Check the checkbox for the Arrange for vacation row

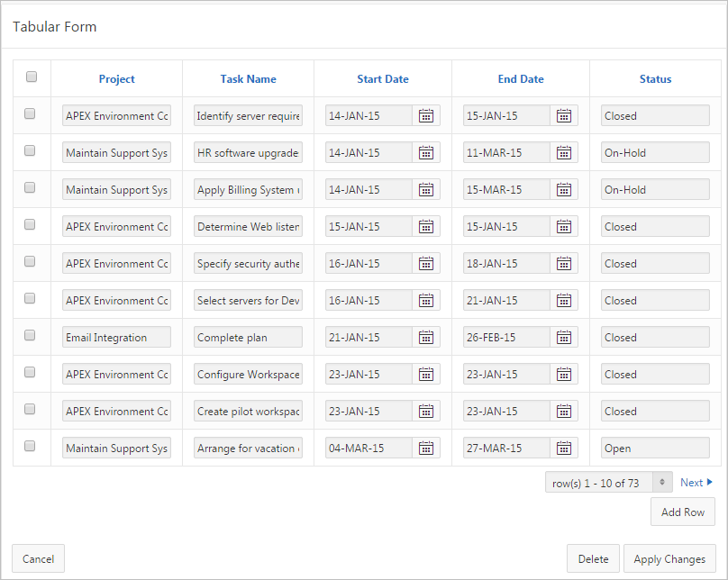coord(32,448)
